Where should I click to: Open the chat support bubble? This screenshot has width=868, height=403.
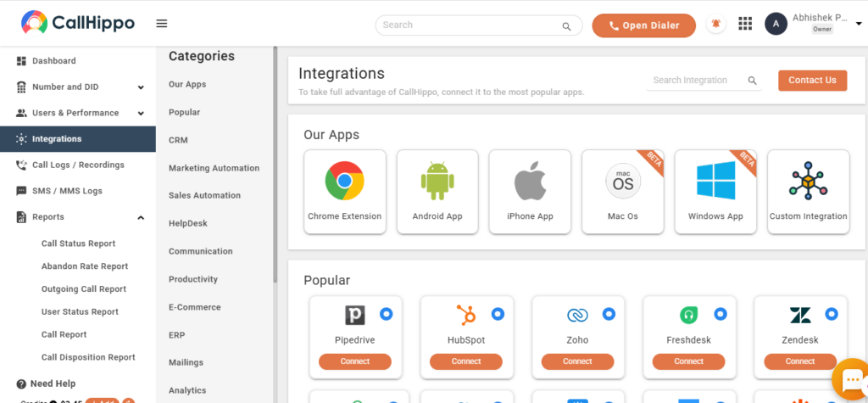(851, 379)
